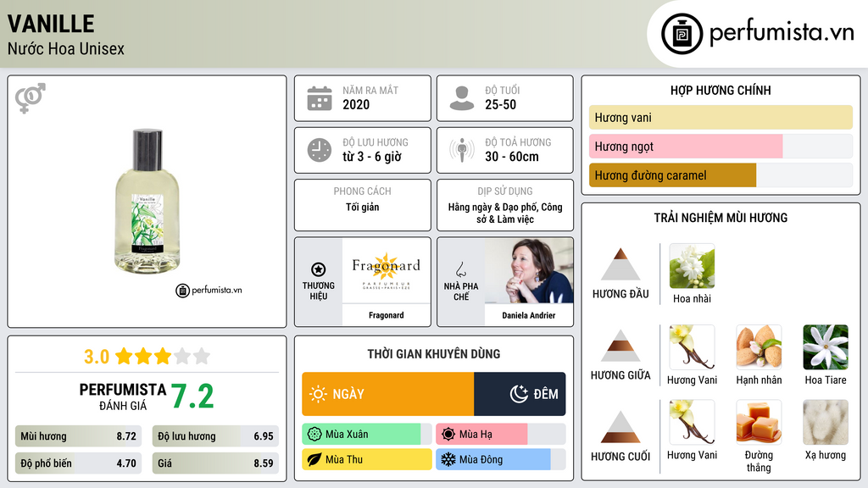Click the 'từ 3 - 6 giờ' longevity value

(x=372, y=157)
